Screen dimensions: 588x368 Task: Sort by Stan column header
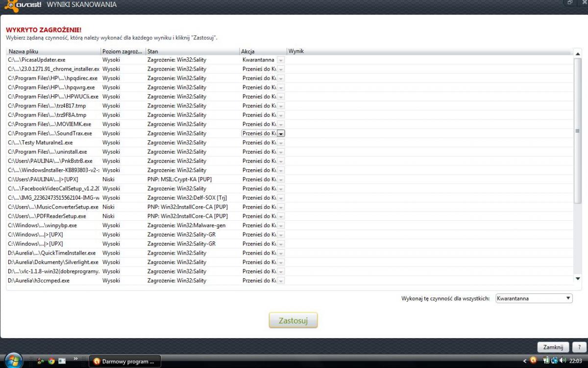click(x=193, y=51)
